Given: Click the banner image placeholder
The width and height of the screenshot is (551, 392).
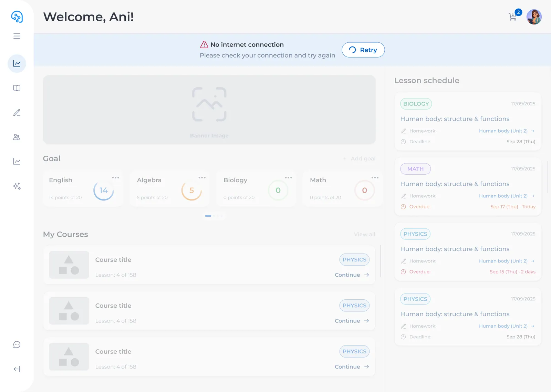Looking at the screenshot, I should pyautogui.click(x=209, y=110).
